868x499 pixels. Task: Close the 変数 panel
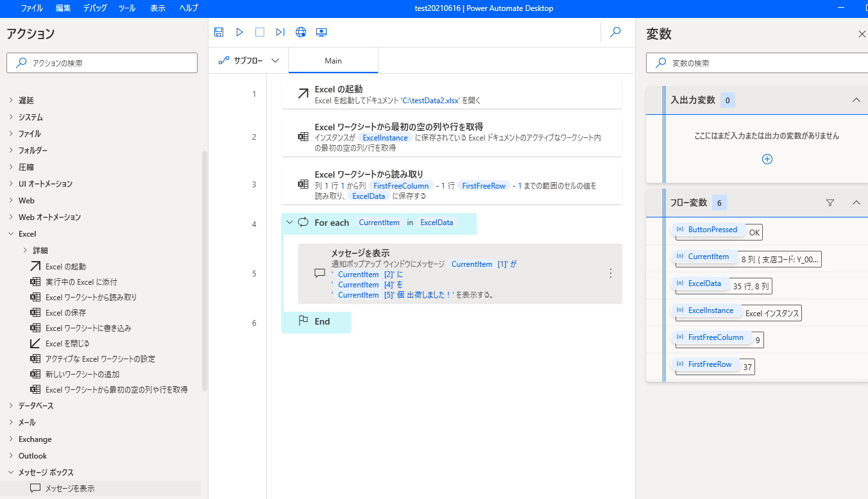coord(862,34)
